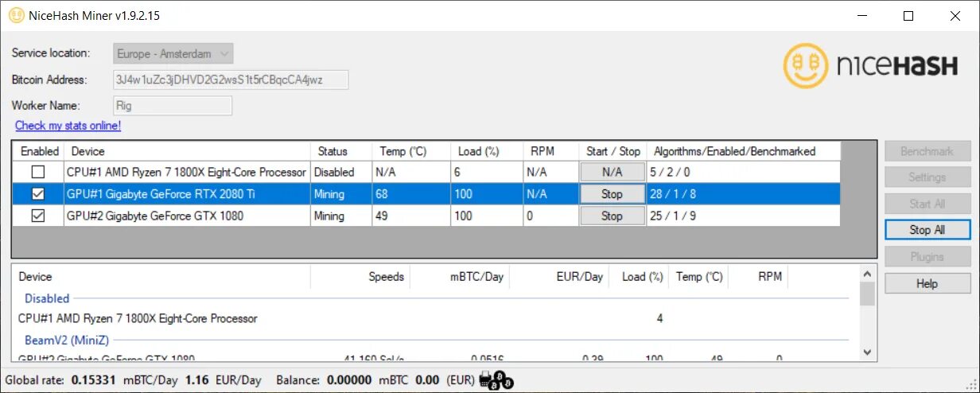
Task: Click the temperature 68 cell for GPU#1
Action: pyautogui.click(x=410, y=194)
